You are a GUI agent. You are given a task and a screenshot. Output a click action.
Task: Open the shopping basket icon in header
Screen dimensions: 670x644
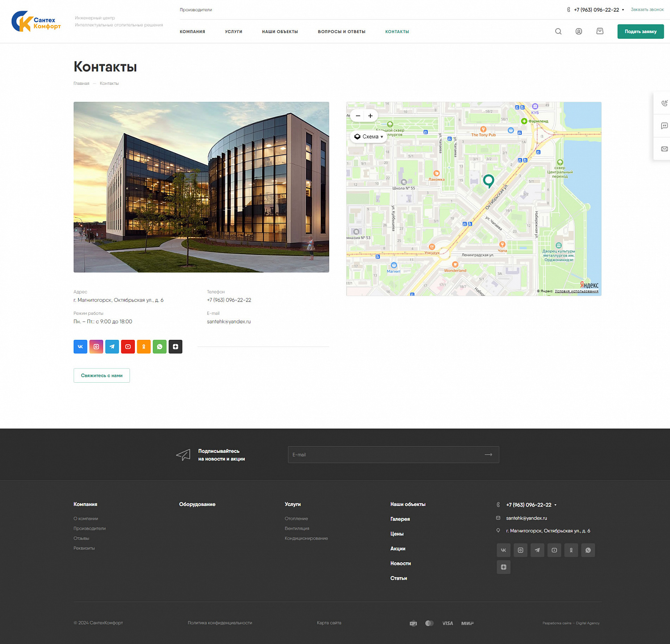pos(600,31)
